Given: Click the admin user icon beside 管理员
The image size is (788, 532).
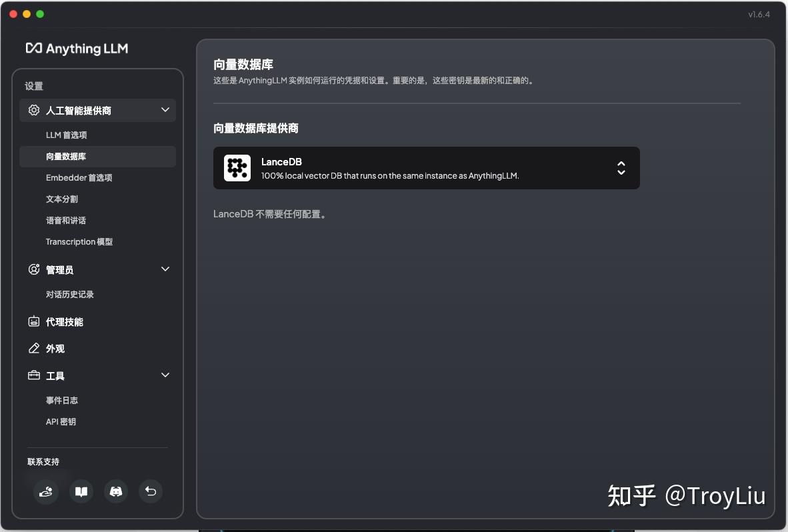Looking at the screenshot, I should [34, 269].
